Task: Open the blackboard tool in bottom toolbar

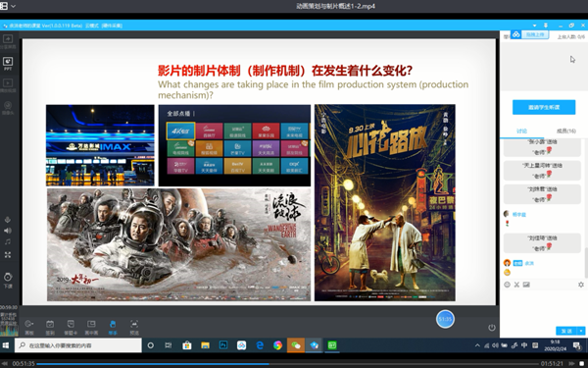Action: point(28,327)
